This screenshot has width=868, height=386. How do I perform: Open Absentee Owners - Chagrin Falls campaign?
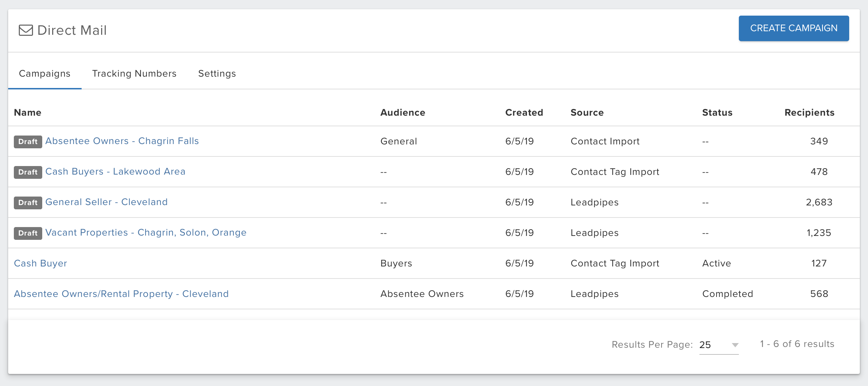click(122, 141)
